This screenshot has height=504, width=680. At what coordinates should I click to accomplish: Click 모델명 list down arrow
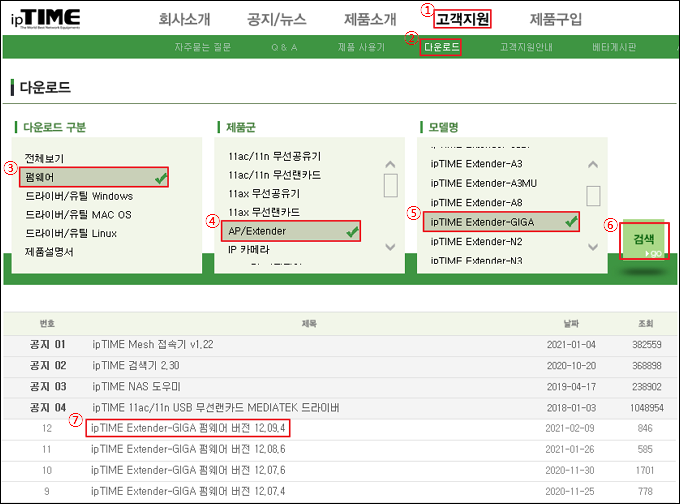(x=593, y=247)
